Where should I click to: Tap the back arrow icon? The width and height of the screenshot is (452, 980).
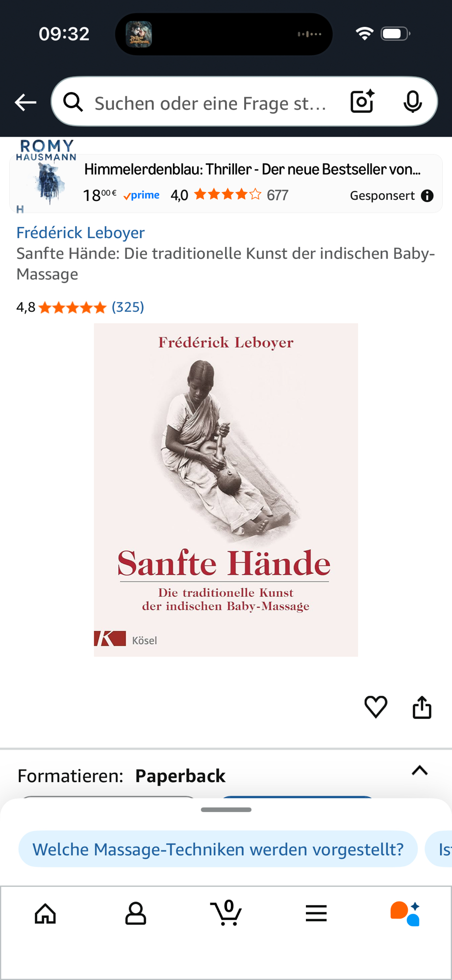(25, 102)
